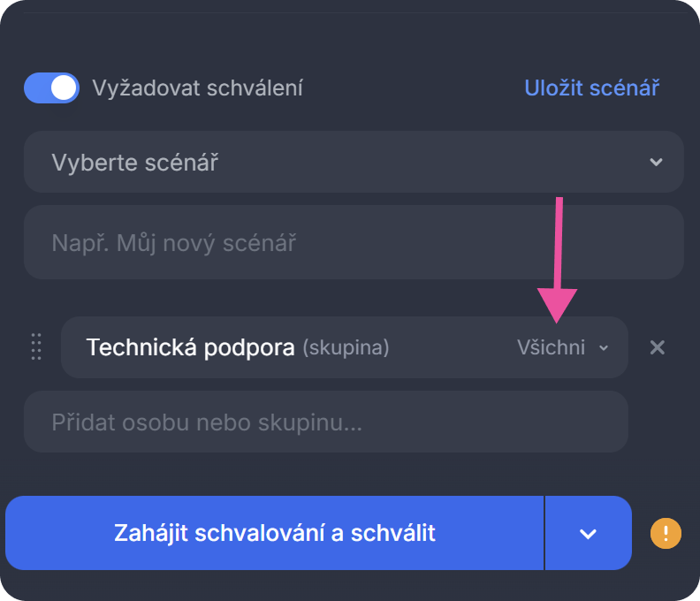The height and width of the screenshot is (601, 700).
Task: Grab the drag handle beside Technická podpora
Action: 36,346
